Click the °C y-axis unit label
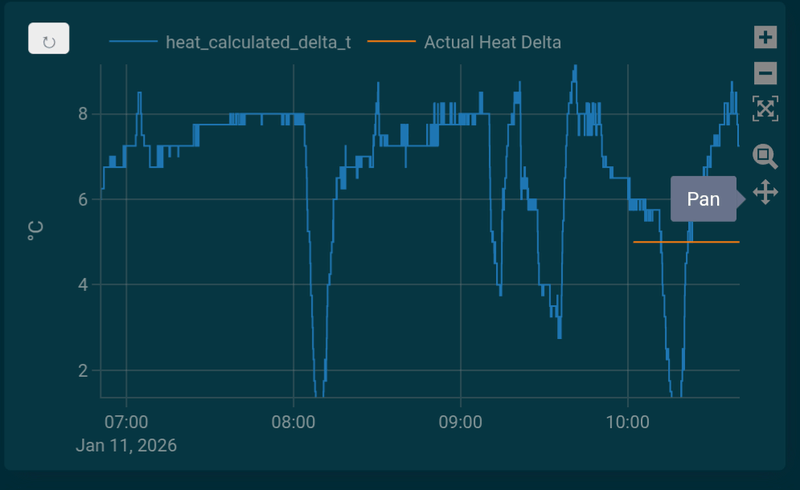Screen dimensions: 800x490 [36, 231]
